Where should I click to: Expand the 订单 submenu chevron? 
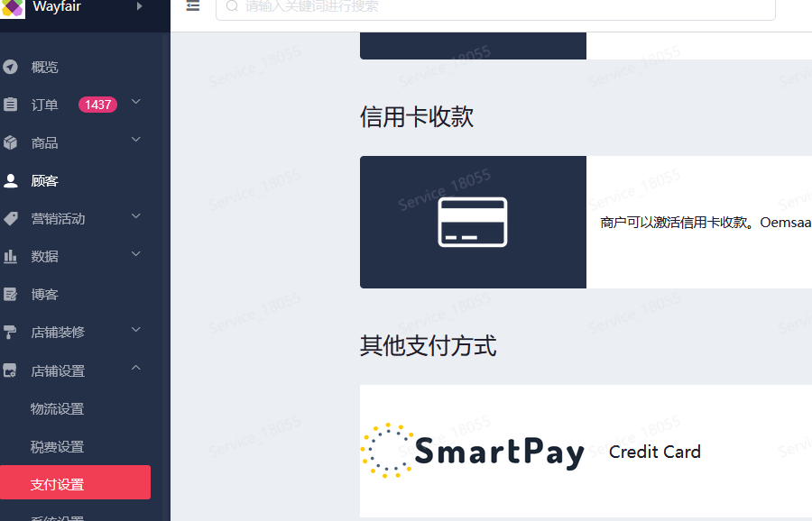(136, 102)
